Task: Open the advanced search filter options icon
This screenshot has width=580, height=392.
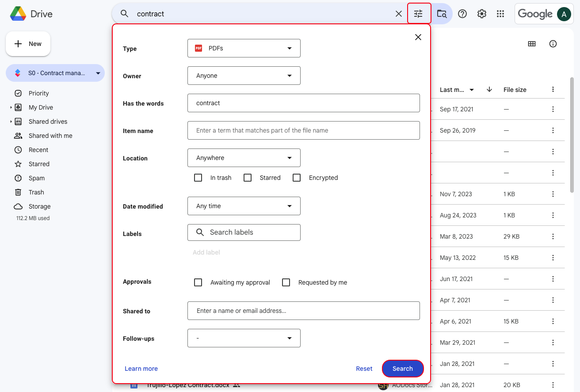Action: click(x=418, y=14)
